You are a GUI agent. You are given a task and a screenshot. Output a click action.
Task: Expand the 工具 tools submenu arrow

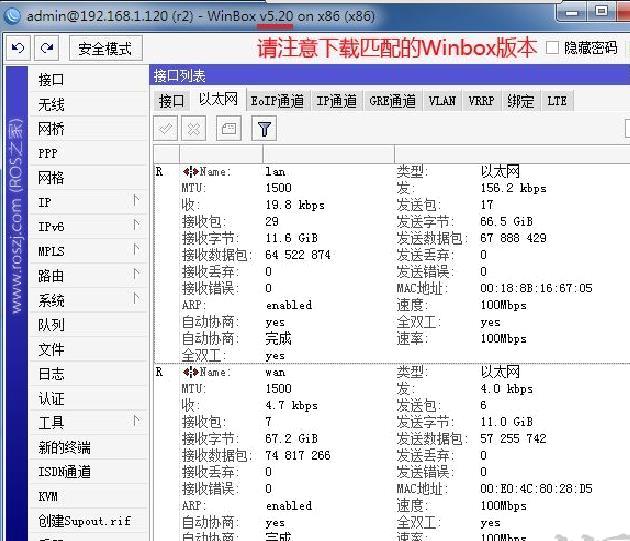136,421
